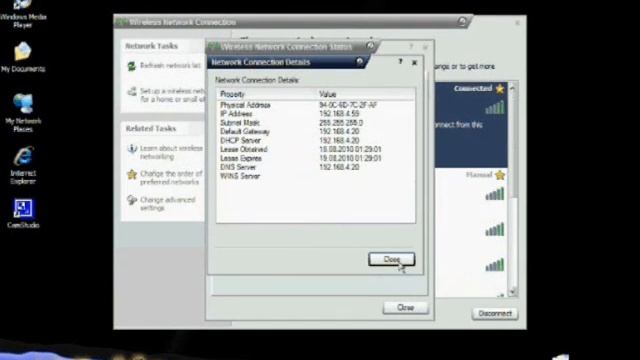Click signal strength bars of Manual network
The height and width of the screenshot is (360, 640).
pos(495,194)
